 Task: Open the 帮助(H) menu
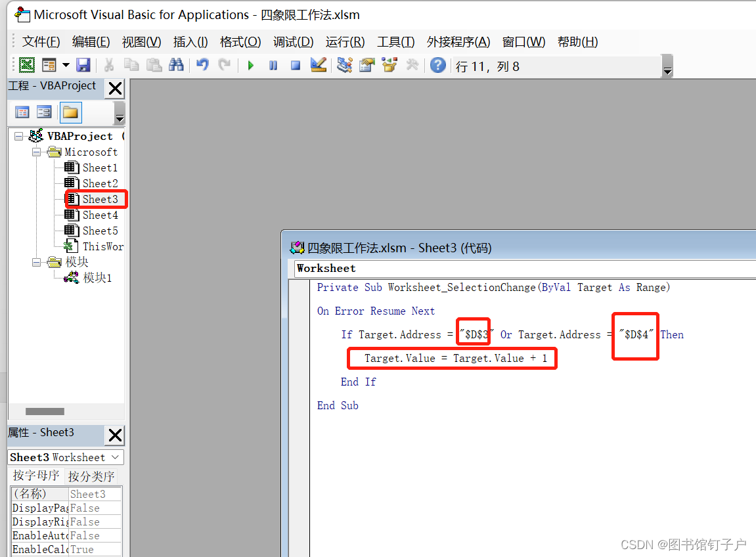(x=577, y=42)
